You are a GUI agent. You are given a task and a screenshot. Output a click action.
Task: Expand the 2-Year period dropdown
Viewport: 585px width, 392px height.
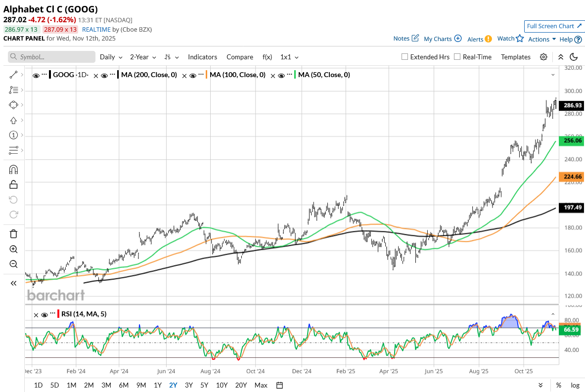point(143,57)
